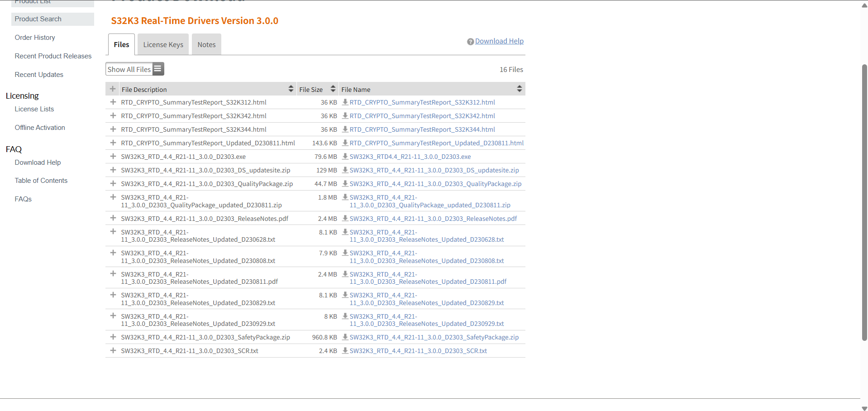Go to Recent Product Releases
Viewport: 868px width, 411px height.
coord(53,56)
